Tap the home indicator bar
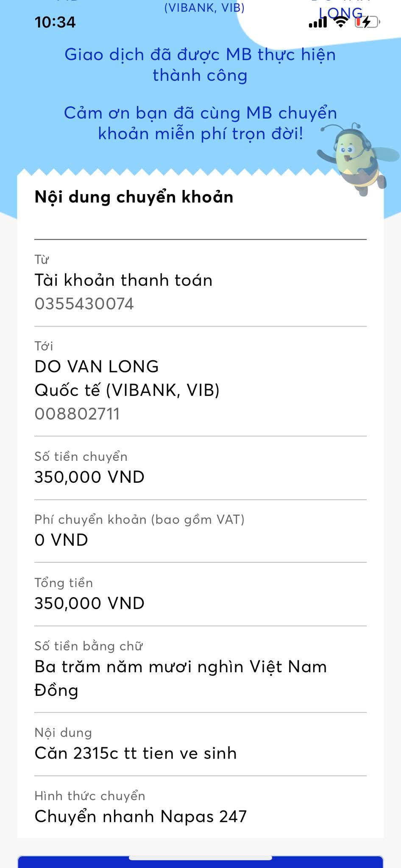Image resolution: width=401 pixels, height=868 pixels. coord(200,858)
